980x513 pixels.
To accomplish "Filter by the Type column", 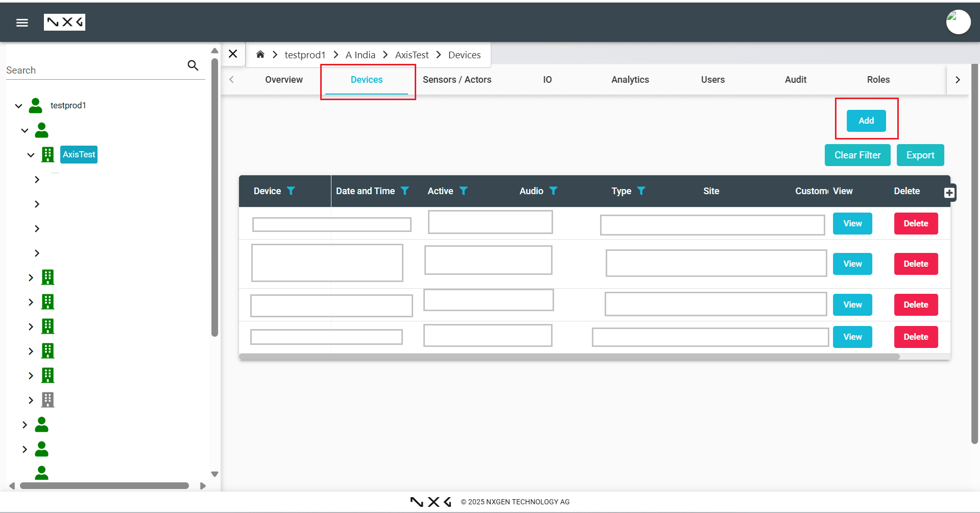I will pos(641,191).
